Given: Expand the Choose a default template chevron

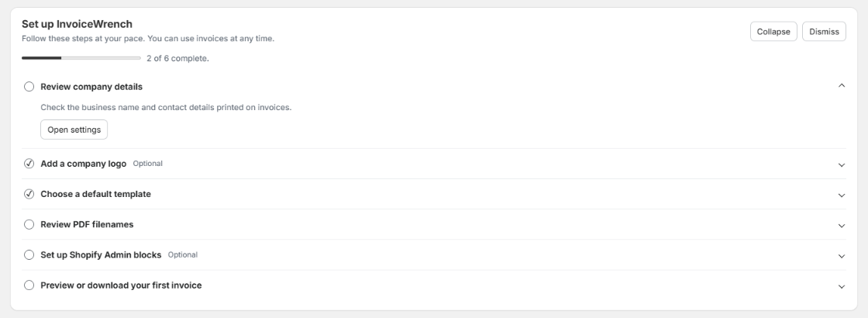Looking at the screenshot, I should (x=842, y=195).
